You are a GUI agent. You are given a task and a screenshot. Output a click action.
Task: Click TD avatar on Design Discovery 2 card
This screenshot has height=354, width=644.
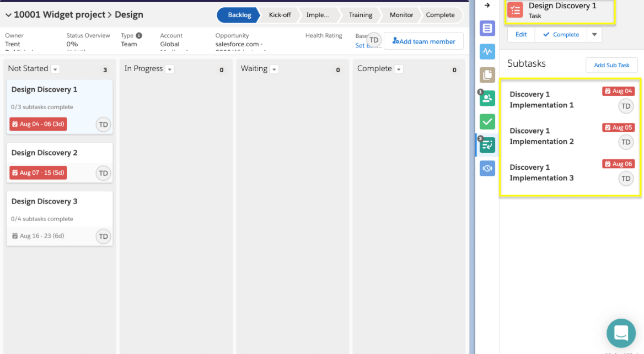point(103,173)
